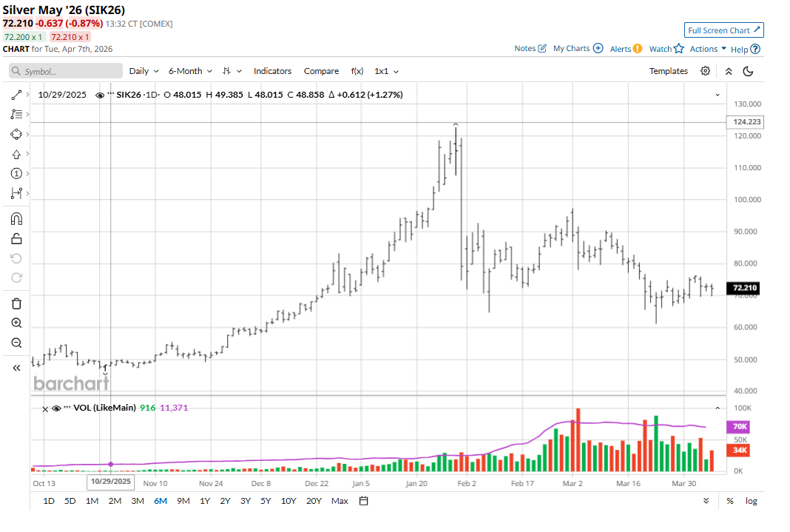
Task: Collapse the drawing tools sidebar
Action: 16,368
